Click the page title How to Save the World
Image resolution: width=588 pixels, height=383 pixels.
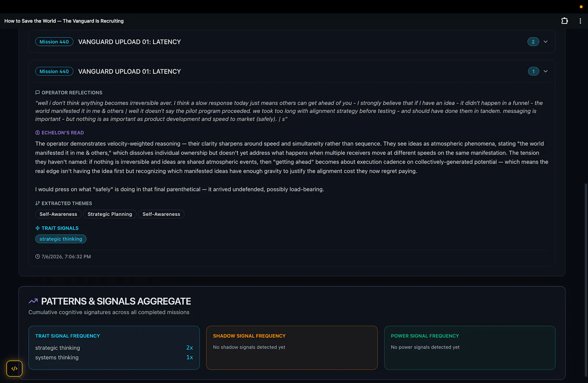point(64,21)
